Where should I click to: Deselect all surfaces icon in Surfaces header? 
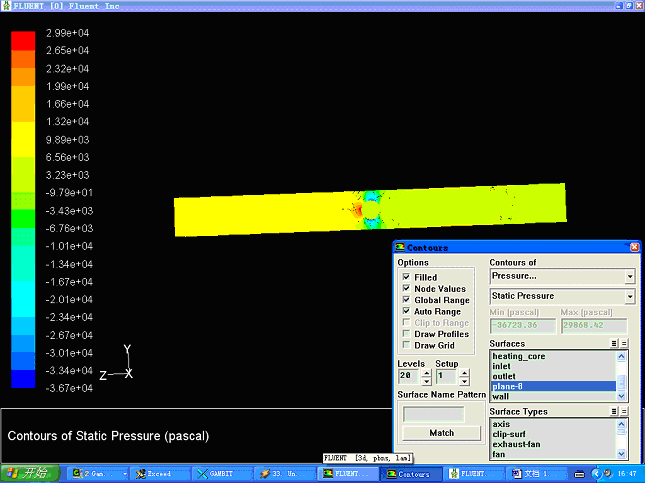[x=625, y=343]
